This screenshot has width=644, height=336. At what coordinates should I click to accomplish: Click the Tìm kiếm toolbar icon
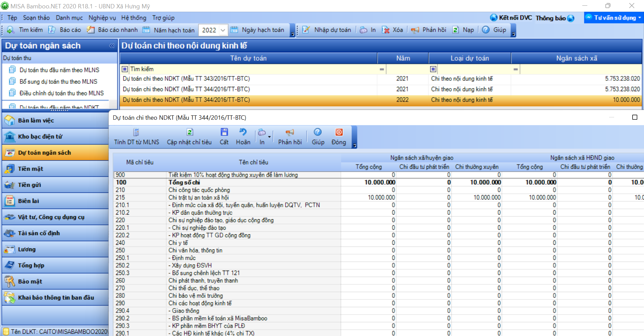coord(10,30)
